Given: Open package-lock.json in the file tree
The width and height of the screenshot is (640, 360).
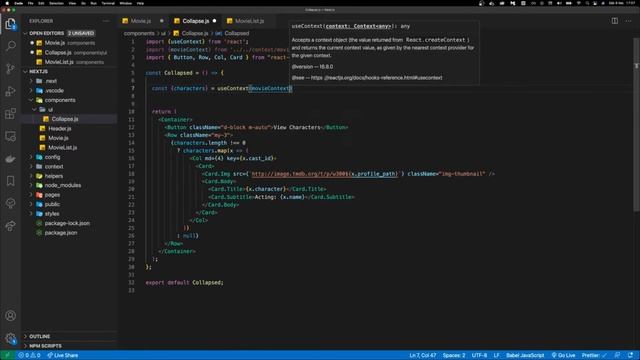Looking at the screenshot, I should pyautogui.click(x=67, y=223).
